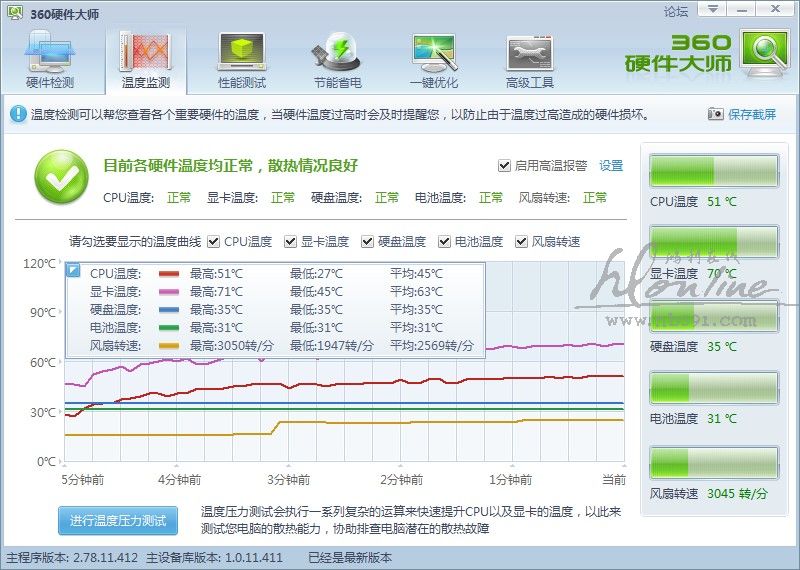Uncheck the CPU温度 curve checkbox

214,242
